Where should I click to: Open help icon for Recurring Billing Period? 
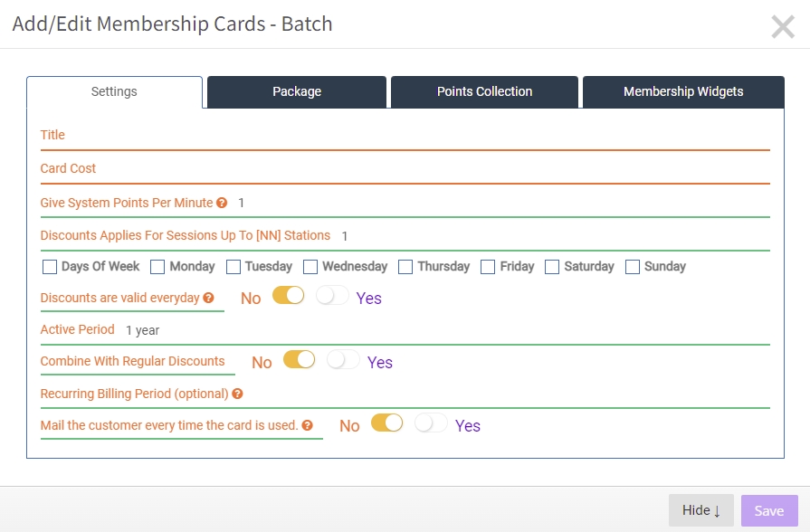coord(237,394)
